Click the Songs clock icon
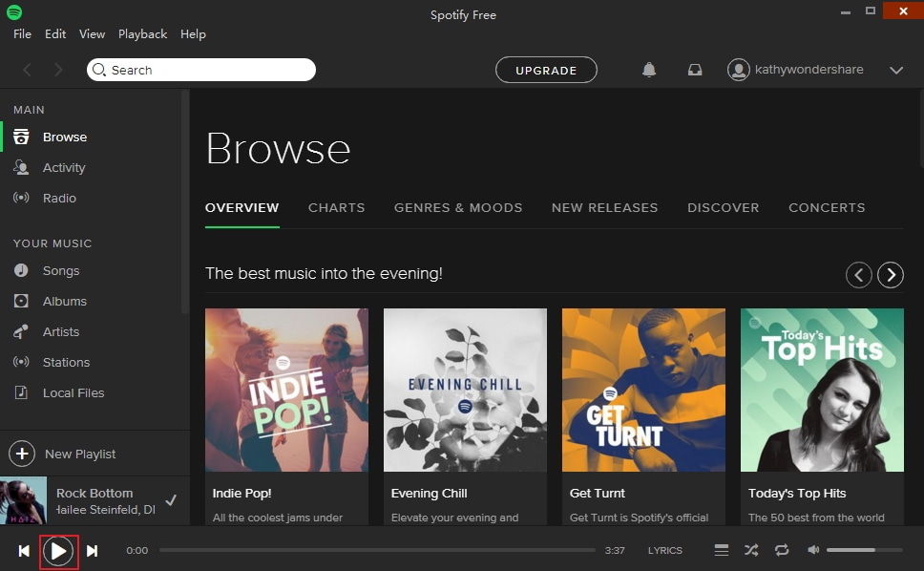Viewport: 924px width, 571px height. (x=21, y=270)
